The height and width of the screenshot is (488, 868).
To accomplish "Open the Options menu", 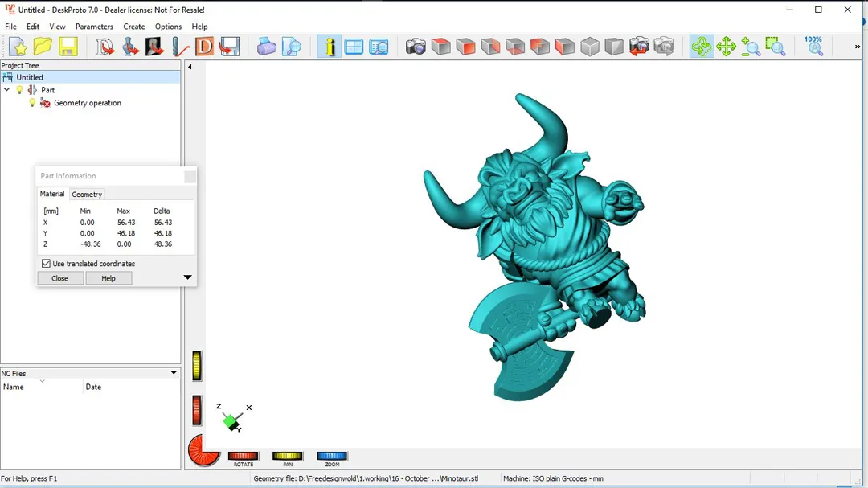I will point(168,27).
